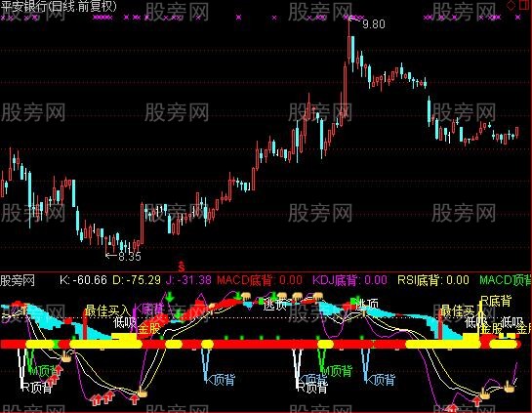Viewport: 532px width, 413px height.
Task: Click the purple K底背 signal label
Action: (x=148, y=310)
